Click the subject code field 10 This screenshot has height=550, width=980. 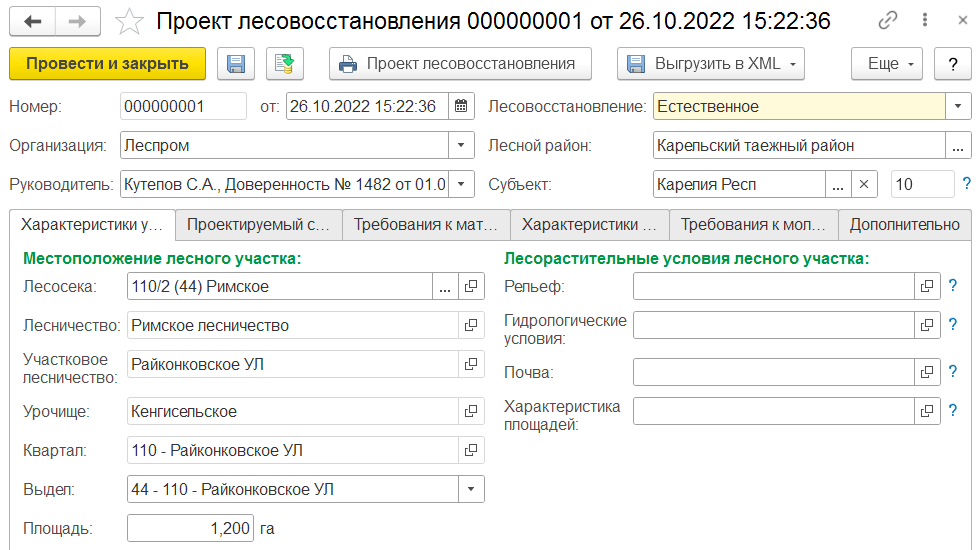click(923, 184)
